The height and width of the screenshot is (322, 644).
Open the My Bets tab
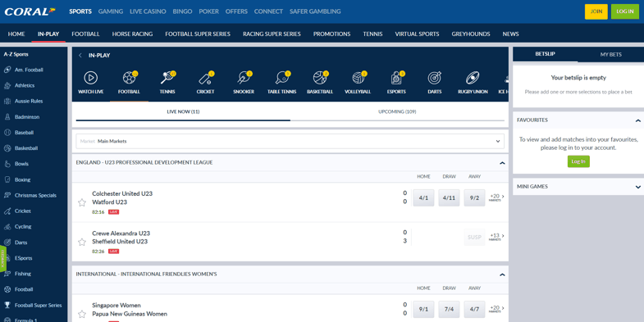(610, 54)
